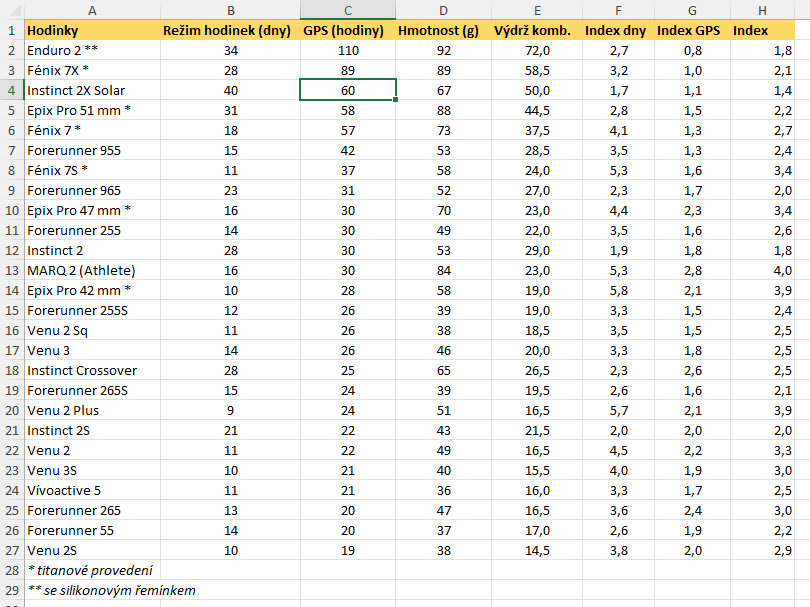
Task: Select the 'Epix Pro 51 mm *' cell
Action: 92,111
